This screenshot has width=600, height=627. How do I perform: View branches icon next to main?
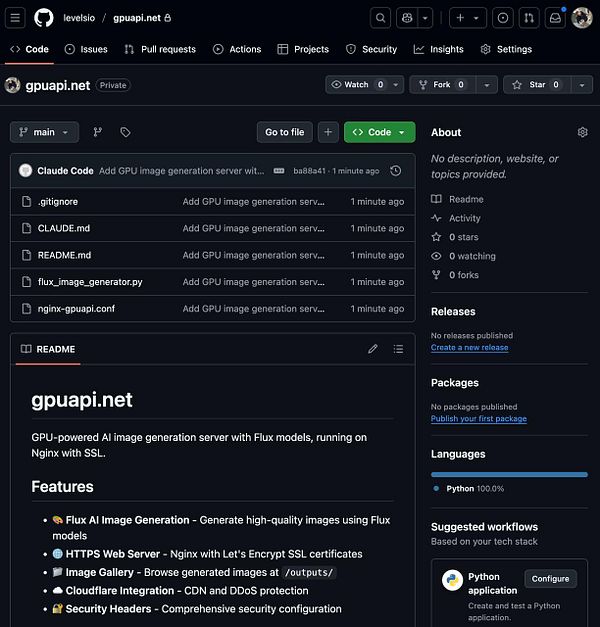98,132
